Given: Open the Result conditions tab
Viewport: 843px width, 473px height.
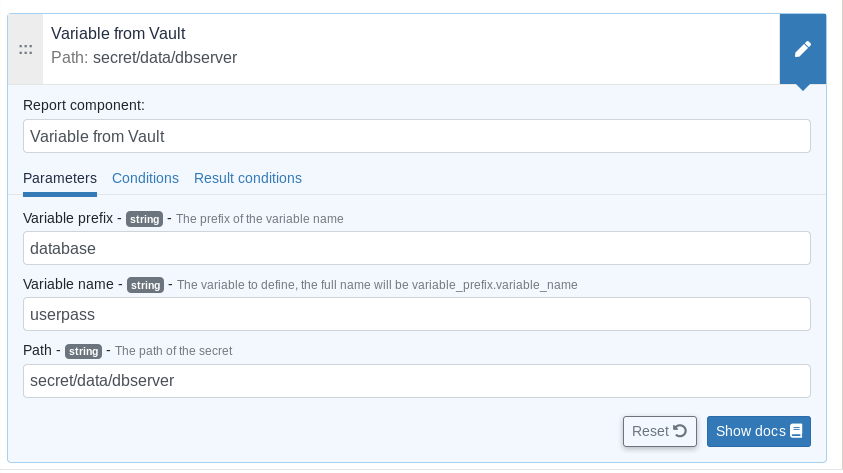Looking at the screenshot, I should point(248,178).
